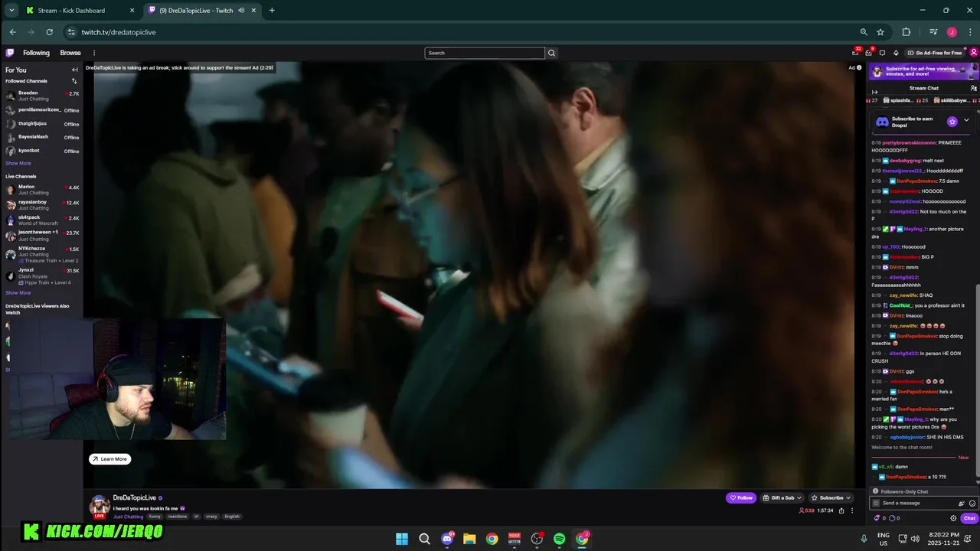Expand the Subscribe dropdown
The height and width of the screenshot is (551, 980).
(x=831, y=497)
